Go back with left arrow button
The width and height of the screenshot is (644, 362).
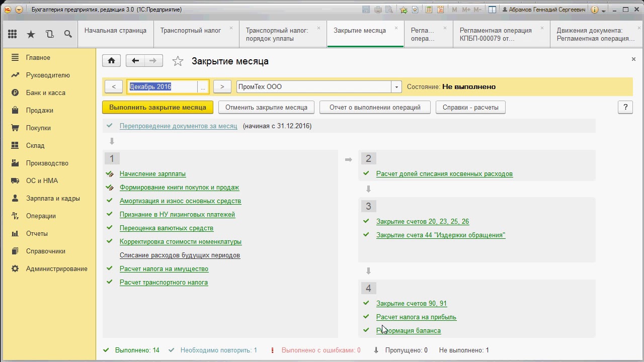[135, 61]
